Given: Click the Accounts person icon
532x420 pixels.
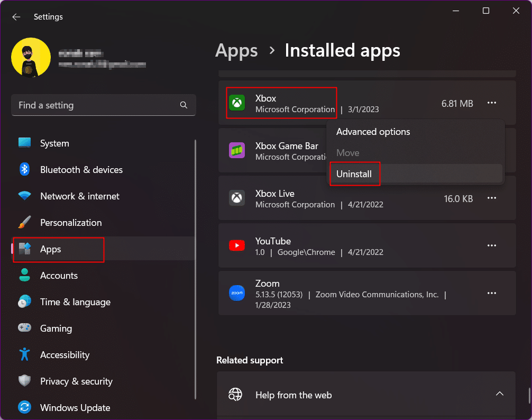Looking at the screenshot, I should [x=24, y=275].
